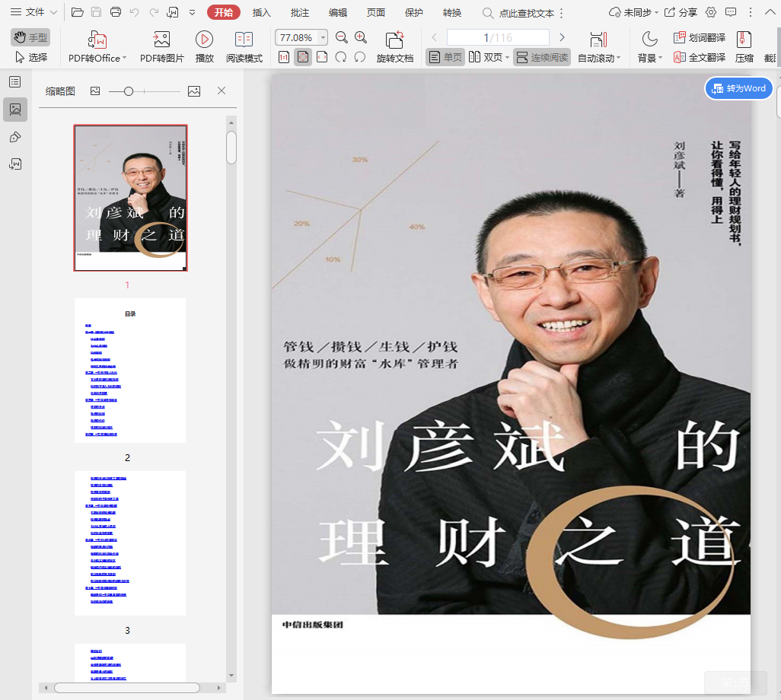Expand the 自动滚动 auto-scroll dropdown
The height and width of the screenshot is (700, 781).
pyautogui.click(x=618, y=58)
